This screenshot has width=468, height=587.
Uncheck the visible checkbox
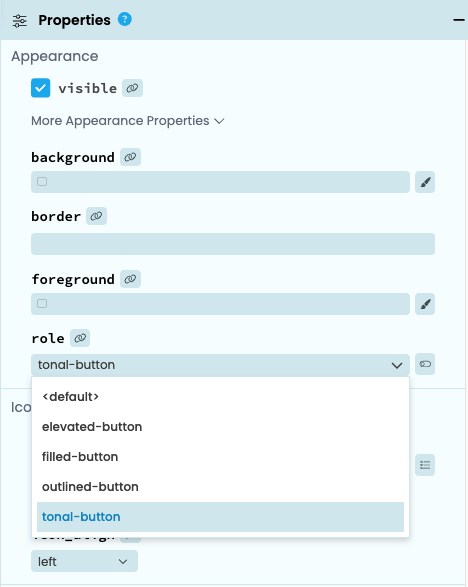tap(40, 88)
